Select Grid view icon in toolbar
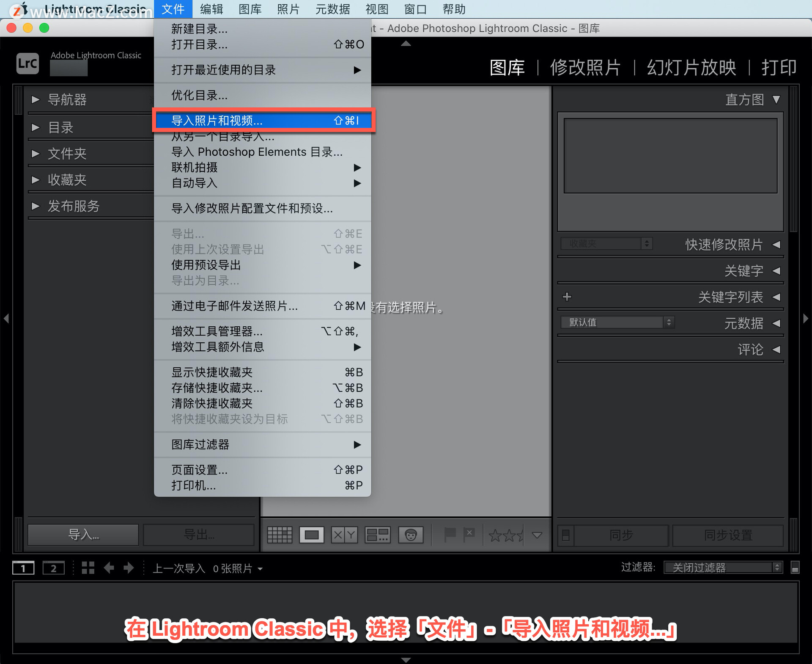The width and height of the screenshot is (812, 664). pos(280,535)
